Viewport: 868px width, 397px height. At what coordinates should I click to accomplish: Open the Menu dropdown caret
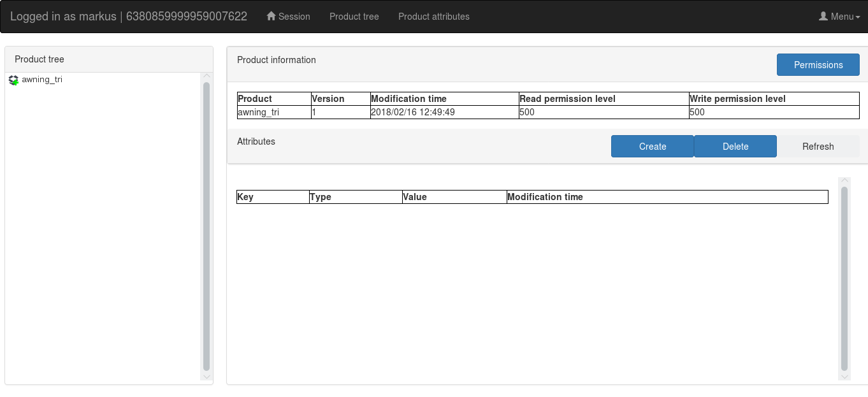(x=858, y=17)
